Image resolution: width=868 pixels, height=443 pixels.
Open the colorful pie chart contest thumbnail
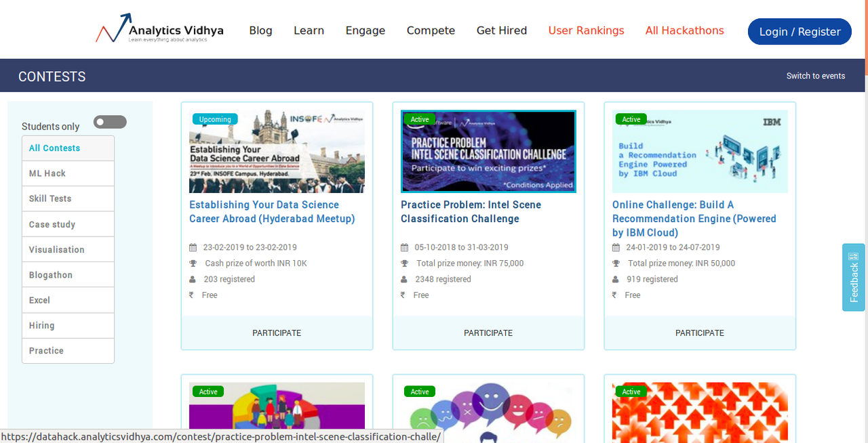point(277,413)
